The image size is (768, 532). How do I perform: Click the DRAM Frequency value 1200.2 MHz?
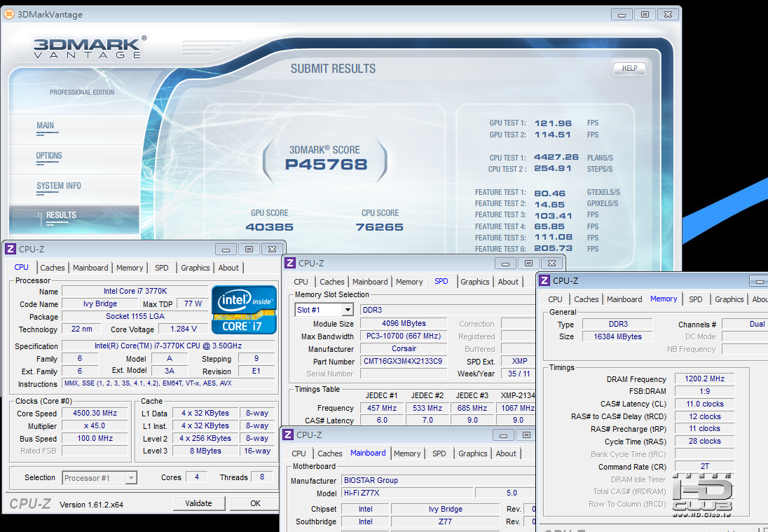coord(704,378)
